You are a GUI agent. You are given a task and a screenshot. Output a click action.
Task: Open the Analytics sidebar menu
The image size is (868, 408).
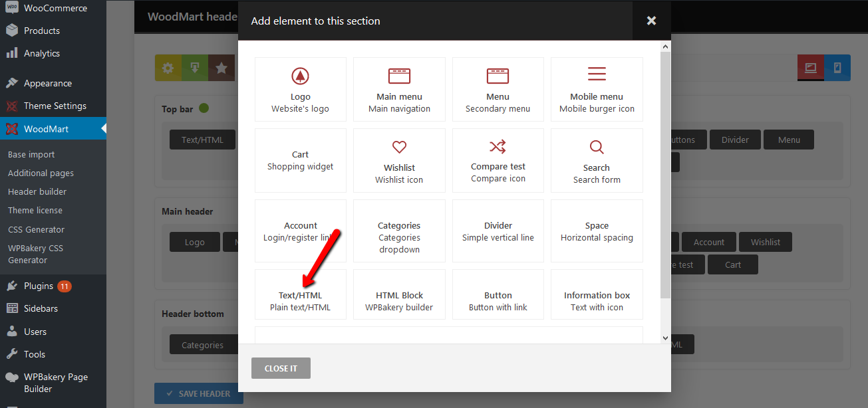tap(53, 53)
